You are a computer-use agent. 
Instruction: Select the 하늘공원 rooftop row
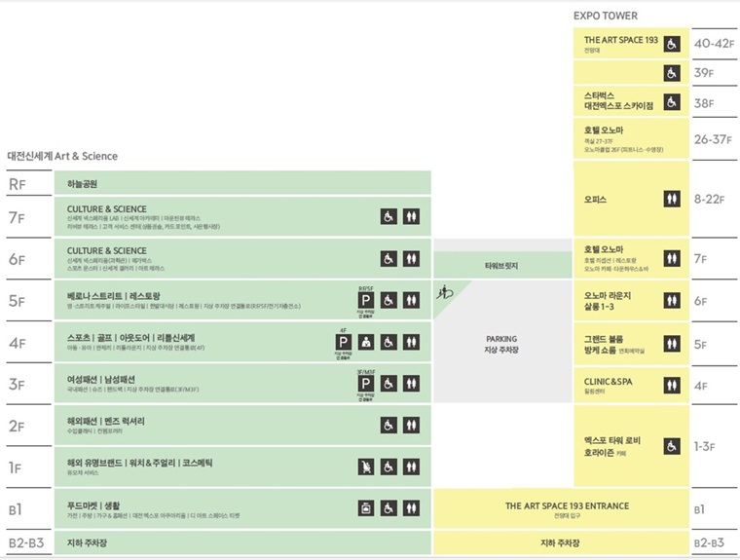pyautogui.click(x=242, y=183)
